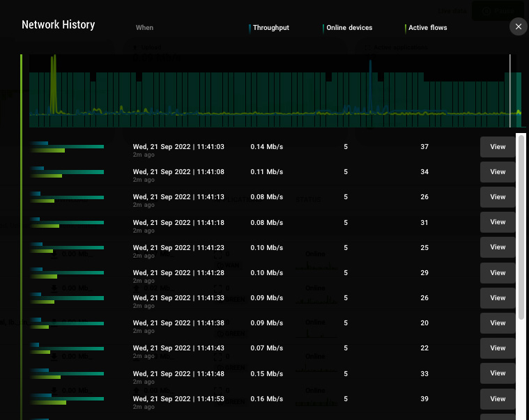View the 11:41:53 history entry
Viewport: 529px width, 420px height.
pyautogui.click(x=498, y=399)
